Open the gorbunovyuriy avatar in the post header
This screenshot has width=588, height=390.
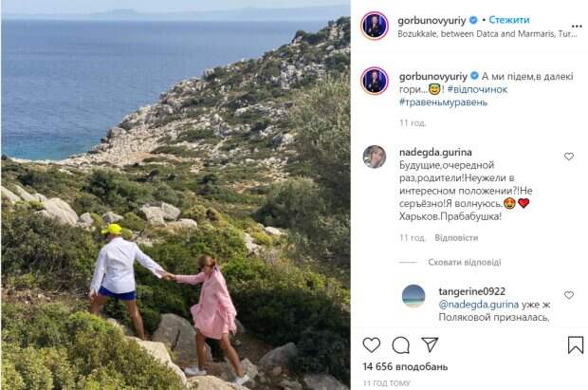375,26
